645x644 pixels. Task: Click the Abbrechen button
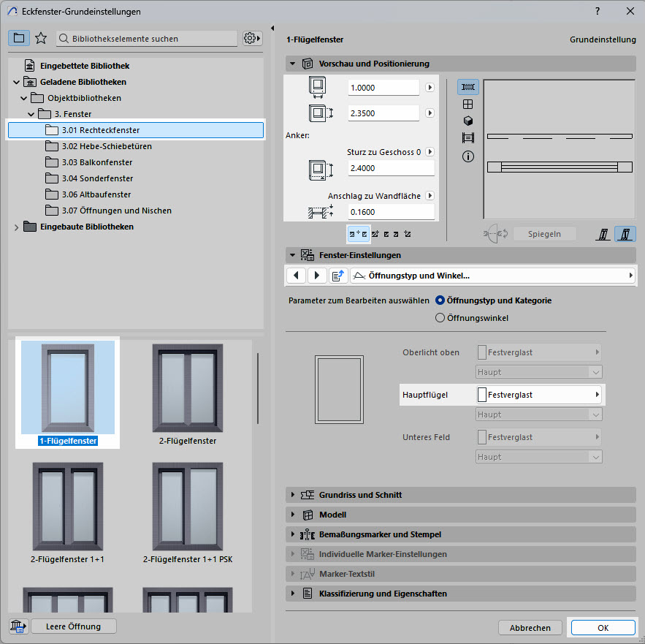(530, 628)
